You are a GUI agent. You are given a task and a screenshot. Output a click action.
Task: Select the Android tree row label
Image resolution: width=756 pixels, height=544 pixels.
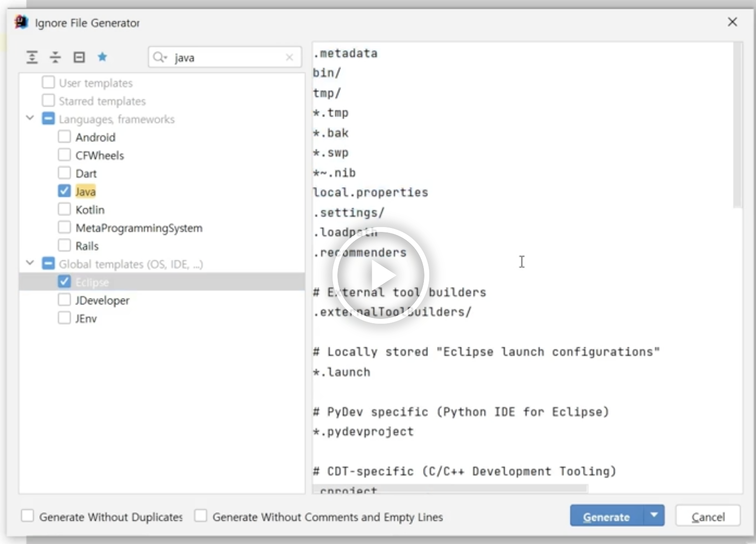coord(95,137)
